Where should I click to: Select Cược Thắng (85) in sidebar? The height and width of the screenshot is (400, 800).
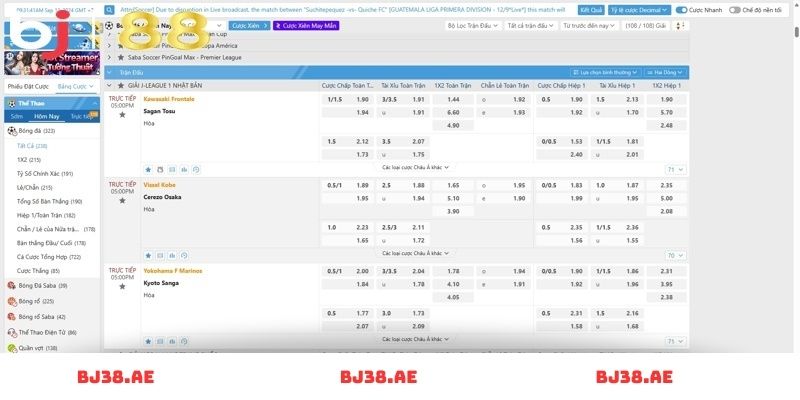pos(38,271)
